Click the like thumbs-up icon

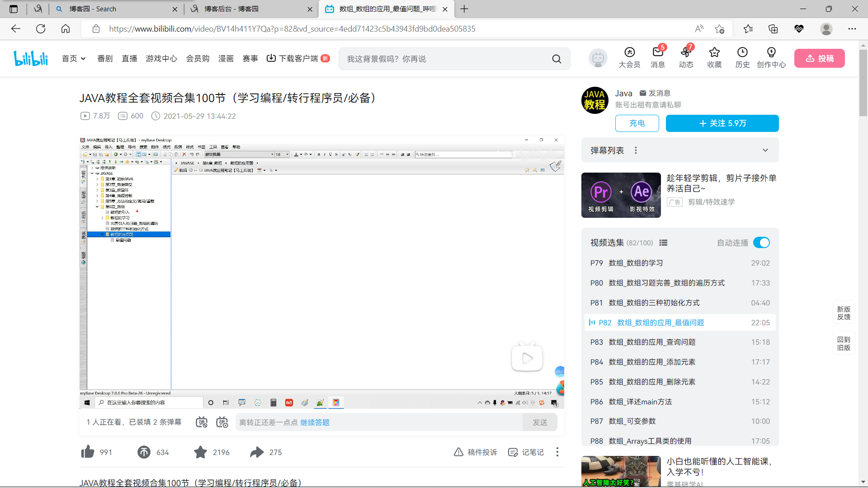(88, 452)
